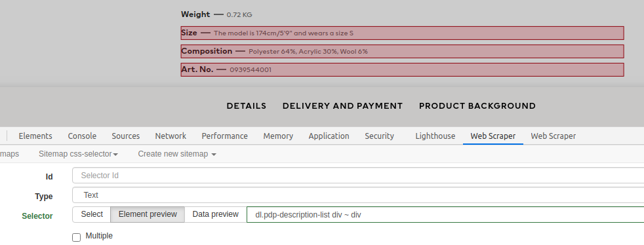Image resolution: width=644 pixels, height=245 pixels.
Task: Open DELIVERY AND PAYMENT section
Action: pos(342,106)
